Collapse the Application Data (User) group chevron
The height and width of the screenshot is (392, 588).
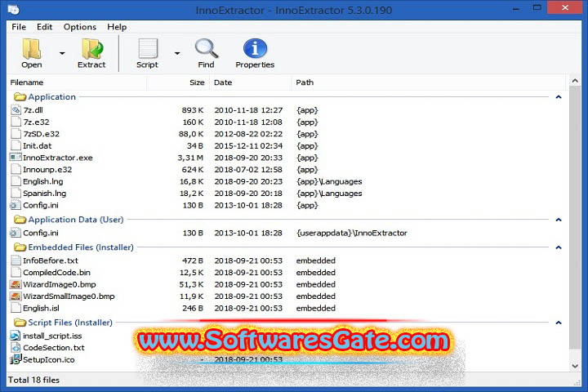[559, 220]
